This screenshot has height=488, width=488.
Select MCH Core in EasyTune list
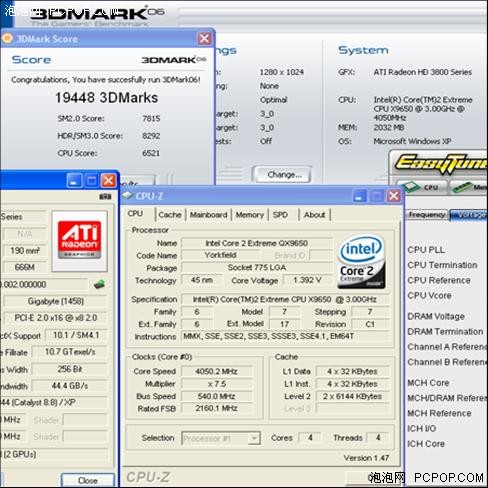click(428, 383)
